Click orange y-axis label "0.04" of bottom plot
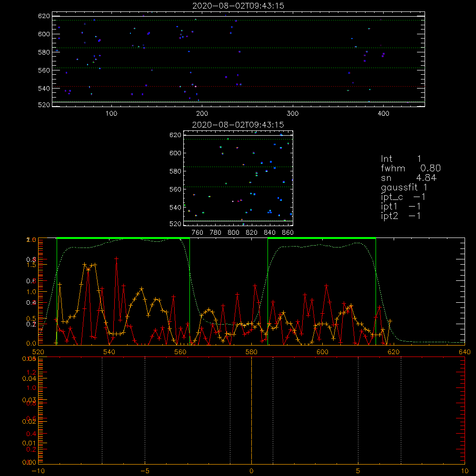This screenshot has height=476, width=476. (x=29, y=378)
